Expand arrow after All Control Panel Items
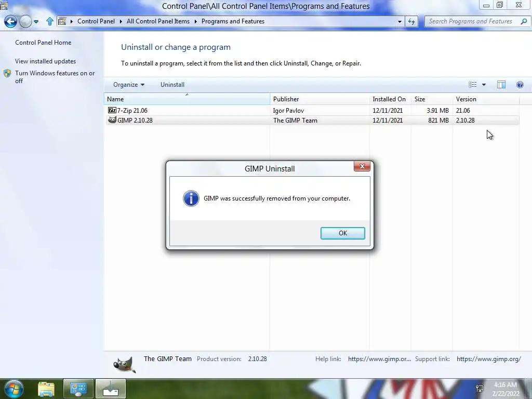Viewport: 532px width, 399px height. pyautogui.click(x=196, y=21)
